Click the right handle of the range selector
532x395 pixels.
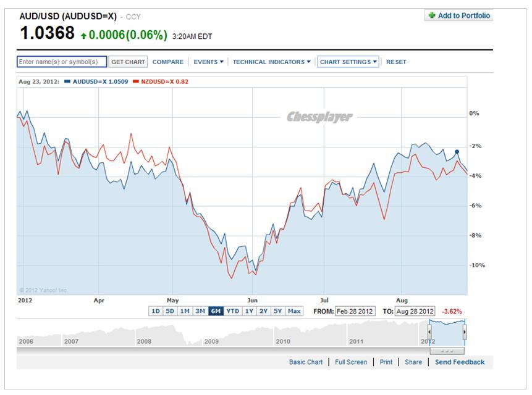[465, 332]
